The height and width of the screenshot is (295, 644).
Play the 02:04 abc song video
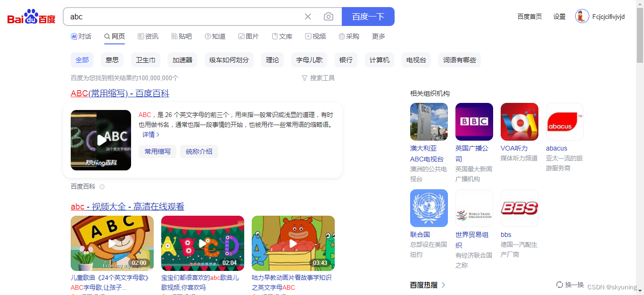[x=203, y=243]
